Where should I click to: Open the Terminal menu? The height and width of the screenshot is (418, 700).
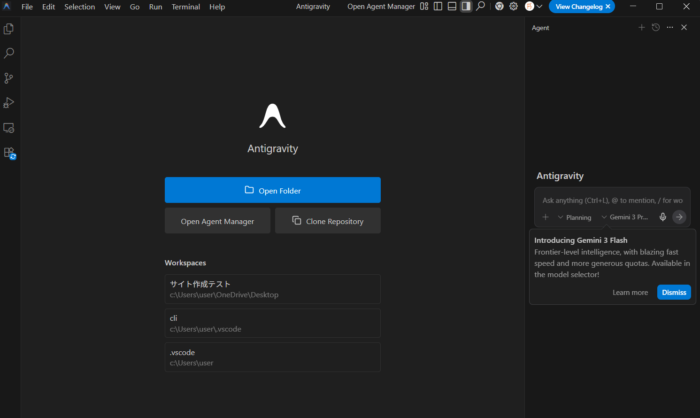click(x=185, y=7)
